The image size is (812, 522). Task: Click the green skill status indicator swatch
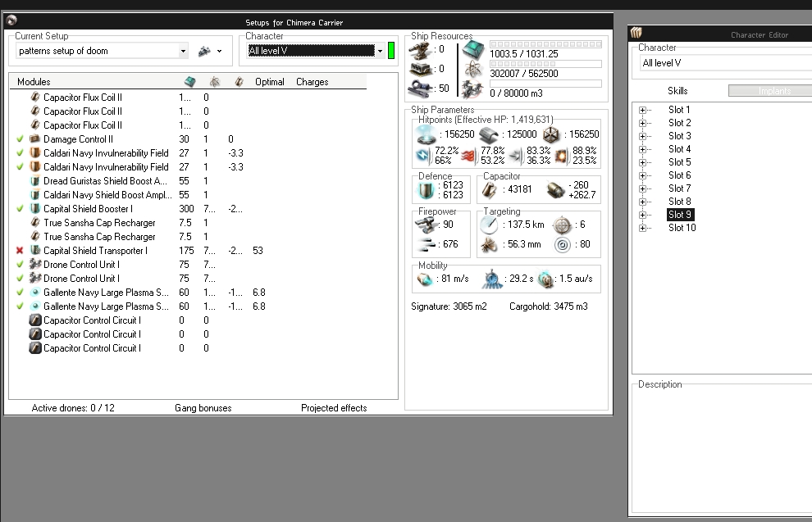(x=391, y=51)
